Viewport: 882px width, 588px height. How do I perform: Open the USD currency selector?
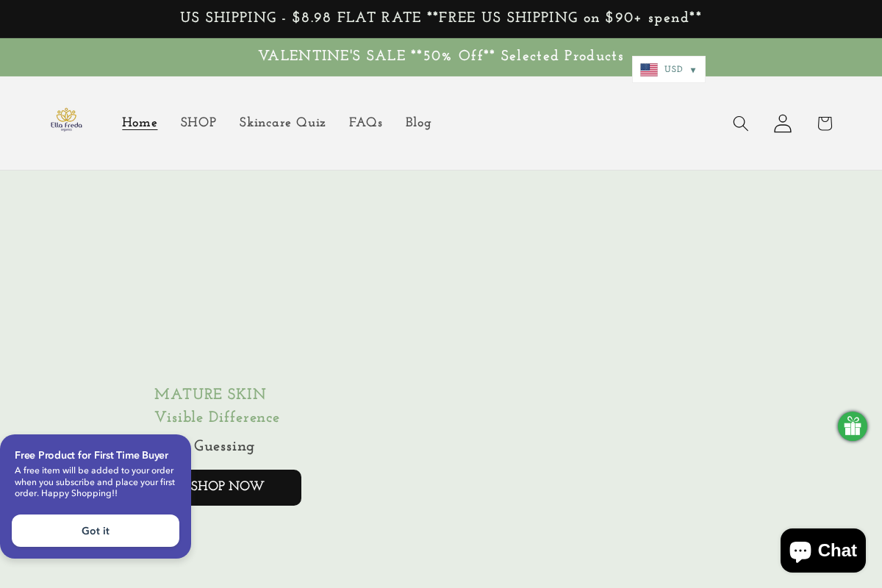pyautogui.click(x=673, y=69)
